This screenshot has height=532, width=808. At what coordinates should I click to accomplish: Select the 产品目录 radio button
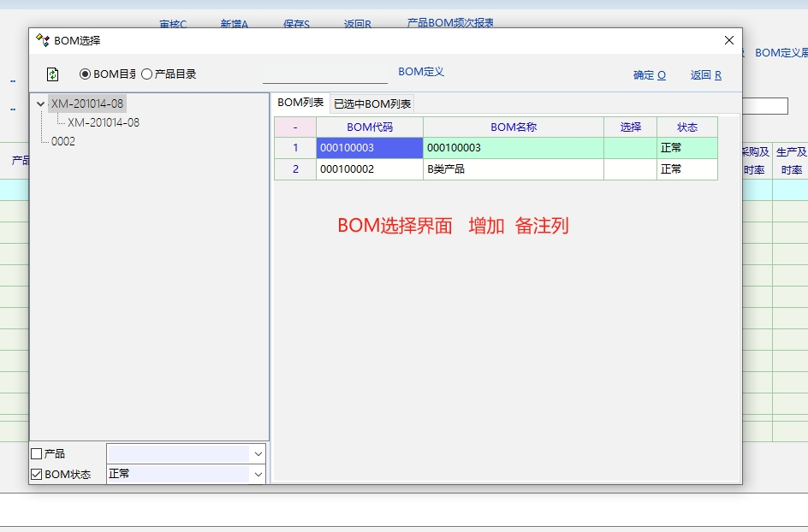(x=147, y=74)
